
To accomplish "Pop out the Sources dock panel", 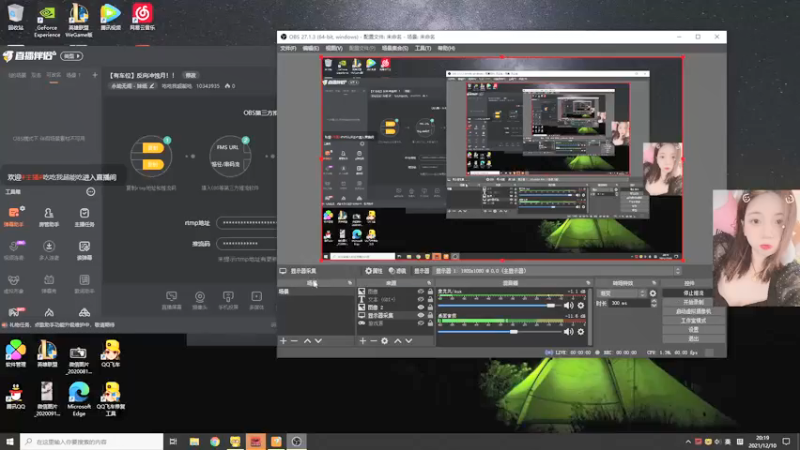I will click(x=429, y=283).
